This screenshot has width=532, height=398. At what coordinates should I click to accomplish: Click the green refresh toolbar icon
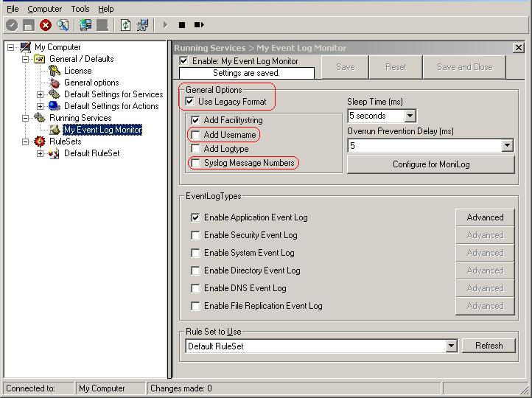(125, 25)
